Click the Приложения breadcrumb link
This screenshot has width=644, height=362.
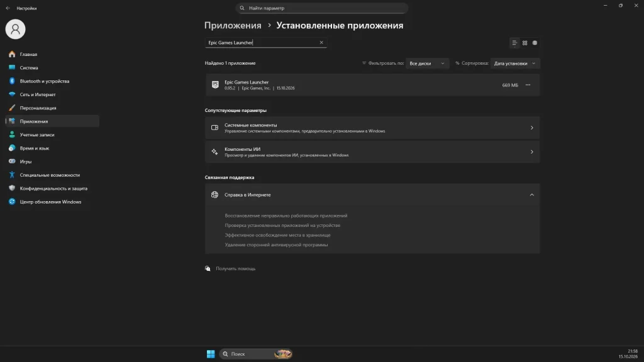(x=233, y=25)
